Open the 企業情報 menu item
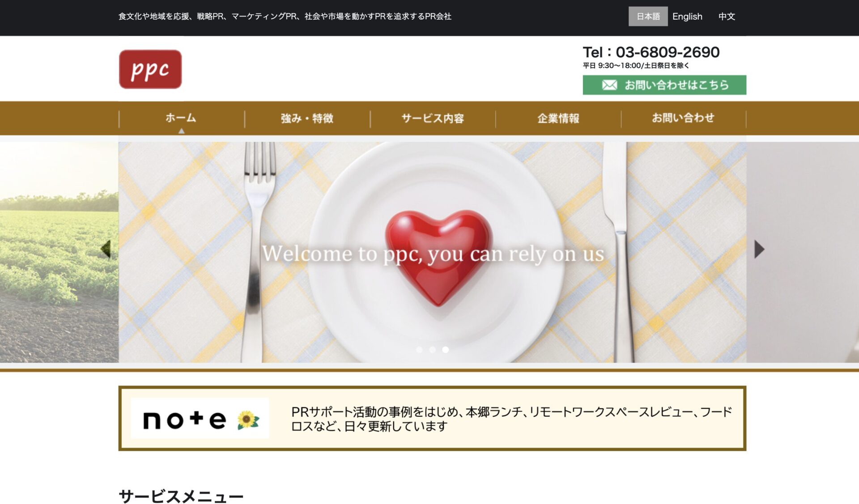The height and width of the screenshot is (504, 859). pos(558,118)
